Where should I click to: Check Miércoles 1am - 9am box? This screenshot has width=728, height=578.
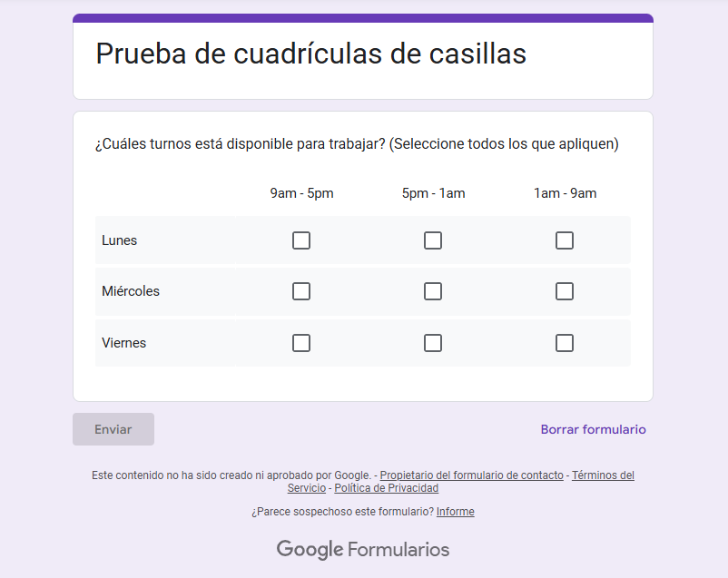click(565, 291)
